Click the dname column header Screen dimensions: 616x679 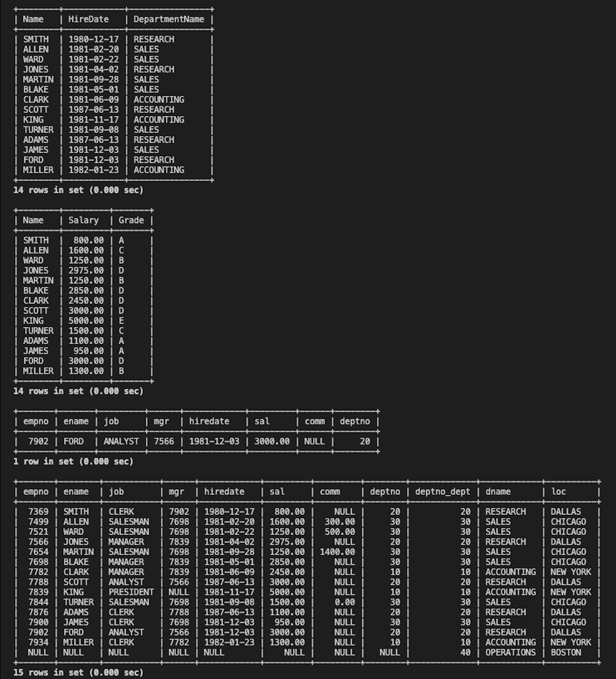(498, 491)
